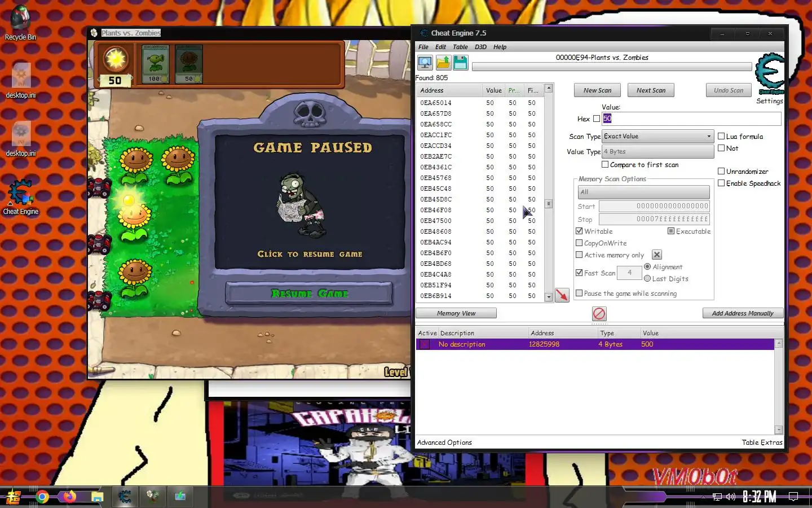
Task: Click the New Scan button
Action: [x=597, y=90]
